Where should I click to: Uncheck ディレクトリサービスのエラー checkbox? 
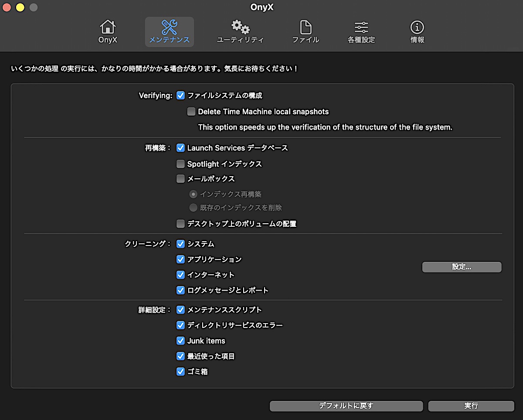tap(180, 325)
